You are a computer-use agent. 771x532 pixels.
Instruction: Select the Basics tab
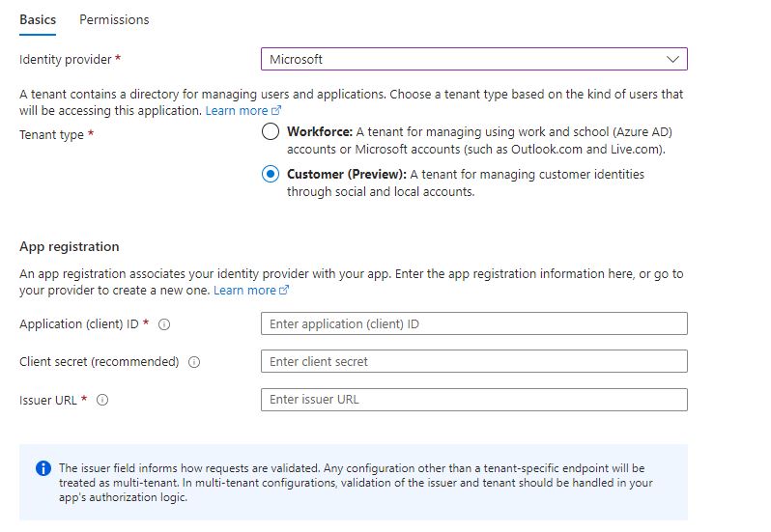(x=38, y=19)
